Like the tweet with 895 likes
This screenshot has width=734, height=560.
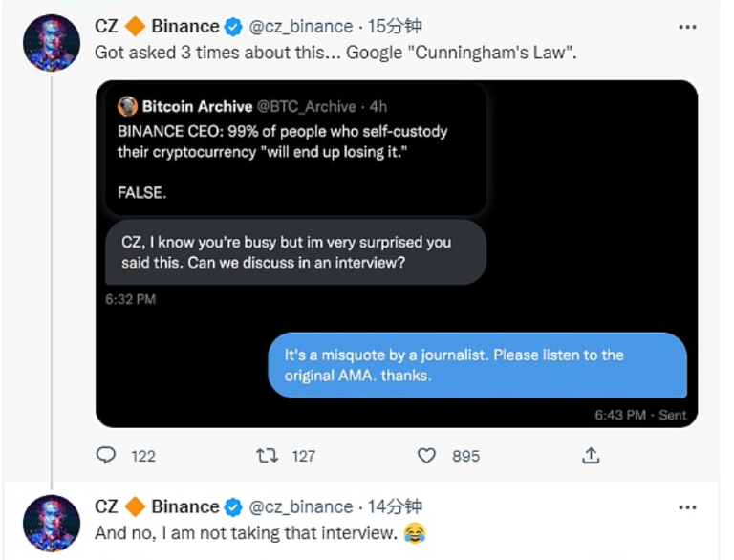click(x=428, y=456)
